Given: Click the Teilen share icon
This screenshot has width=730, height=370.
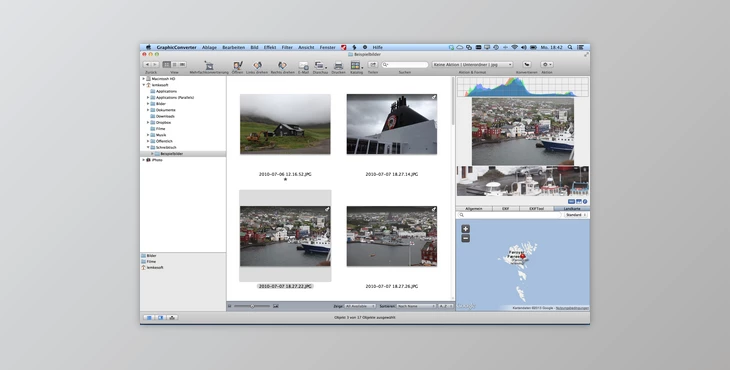Looking at the screenshot, I should 373,65.
